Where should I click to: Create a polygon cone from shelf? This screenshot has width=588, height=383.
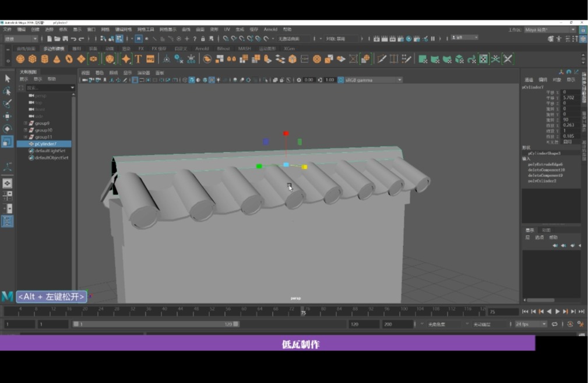57,59
